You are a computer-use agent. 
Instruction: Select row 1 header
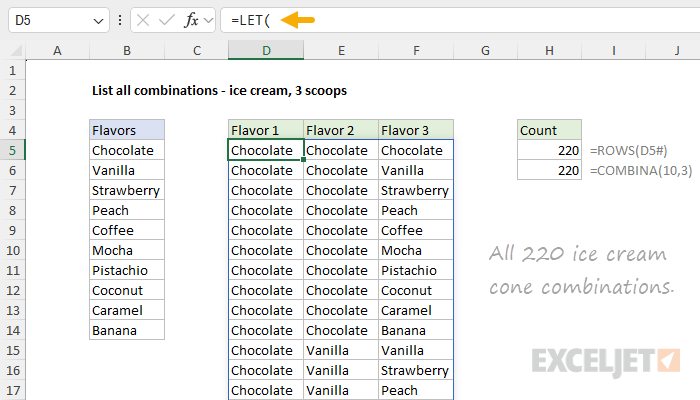point(12,71)
